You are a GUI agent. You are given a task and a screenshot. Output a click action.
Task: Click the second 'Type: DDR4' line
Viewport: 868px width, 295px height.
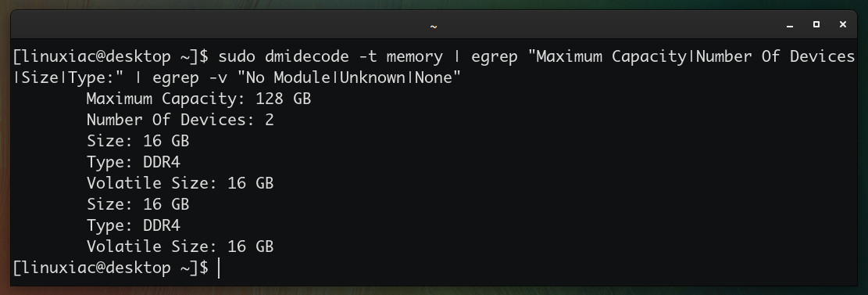[x=134, y=225]
